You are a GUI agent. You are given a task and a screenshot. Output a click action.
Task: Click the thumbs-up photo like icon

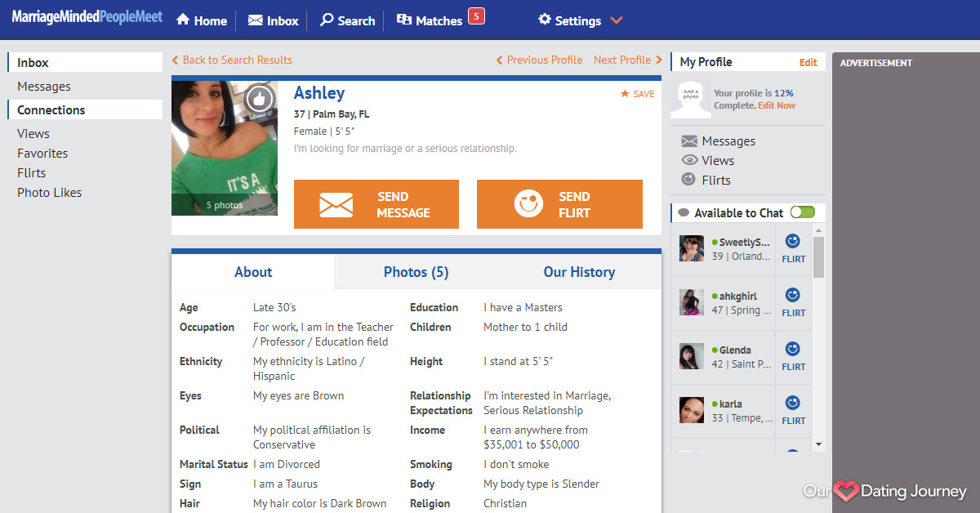pyautogui.click(x=260, y=100)
